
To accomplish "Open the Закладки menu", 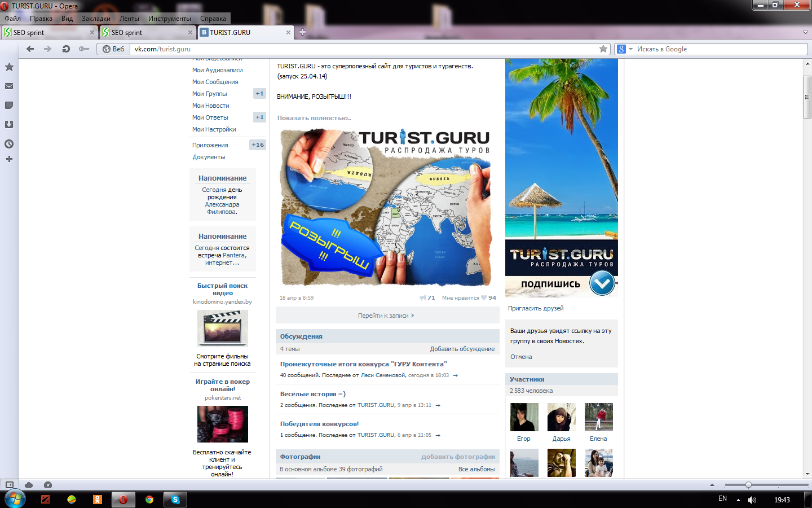I will (96, 19).
